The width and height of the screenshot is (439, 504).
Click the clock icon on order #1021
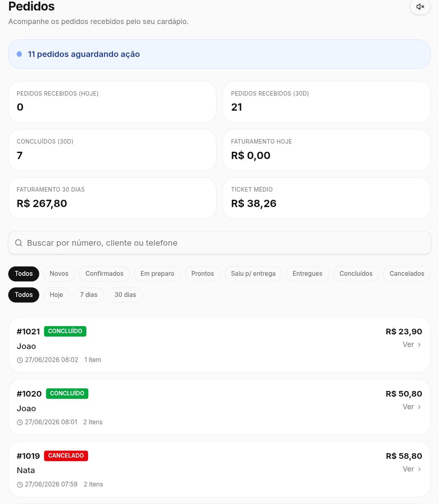20,360
